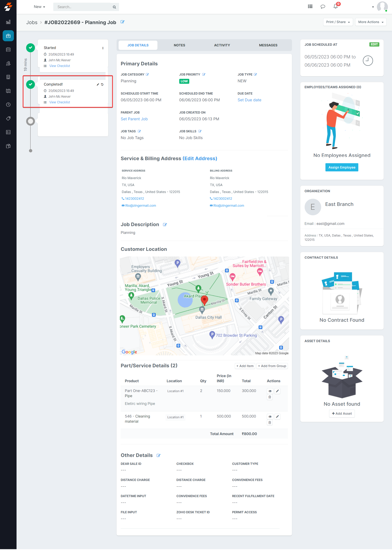392x550 pixels.
Task: Click the notifications bell icon
Action: [335, 7]
